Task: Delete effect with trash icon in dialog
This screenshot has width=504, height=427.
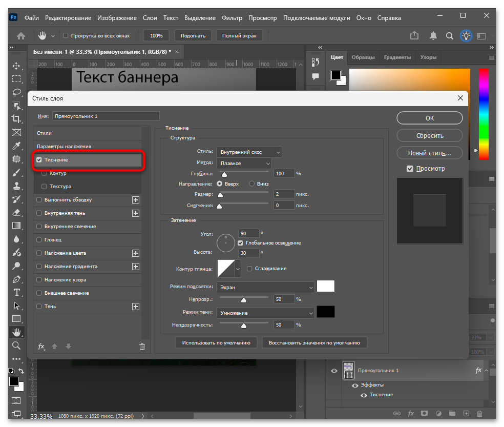Action: tap(142, 347)
